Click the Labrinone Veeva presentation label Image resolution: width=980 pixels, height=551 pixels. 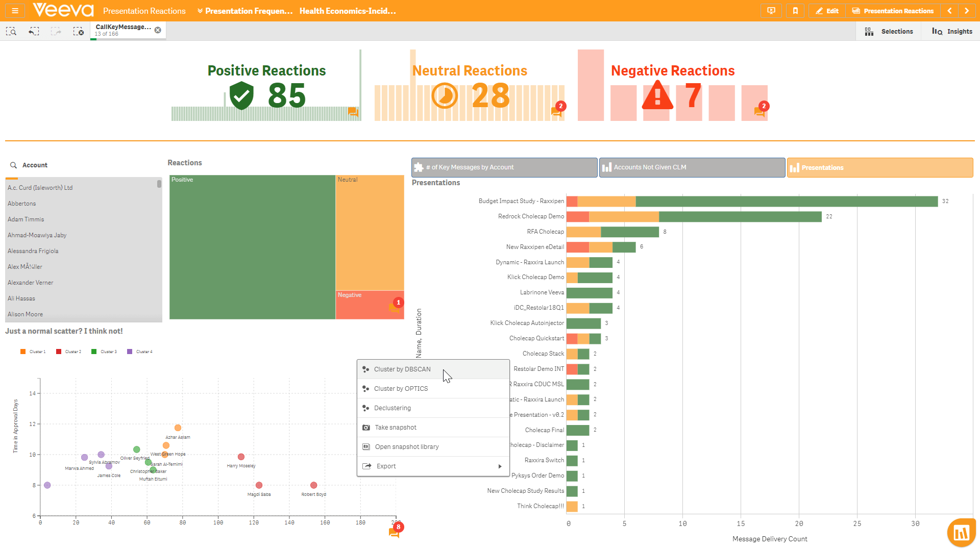click(x=542, y=292)
